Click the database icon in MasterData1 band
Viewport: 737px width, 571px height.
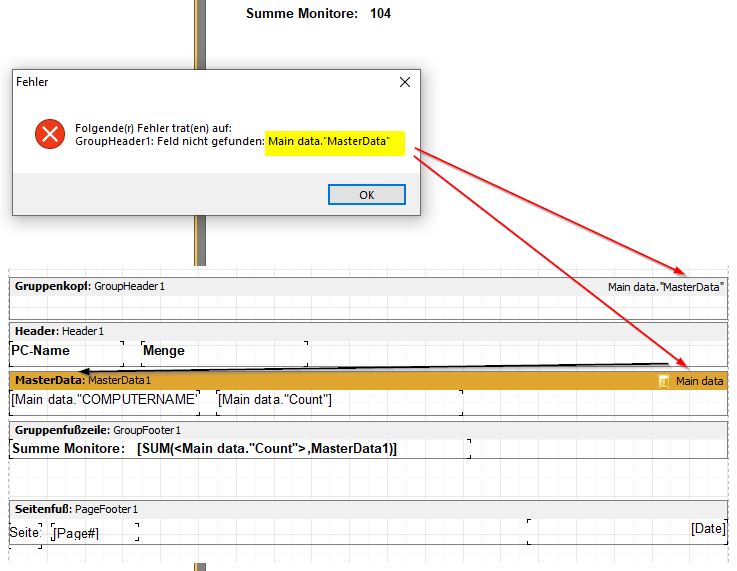(x=664, y=381)
